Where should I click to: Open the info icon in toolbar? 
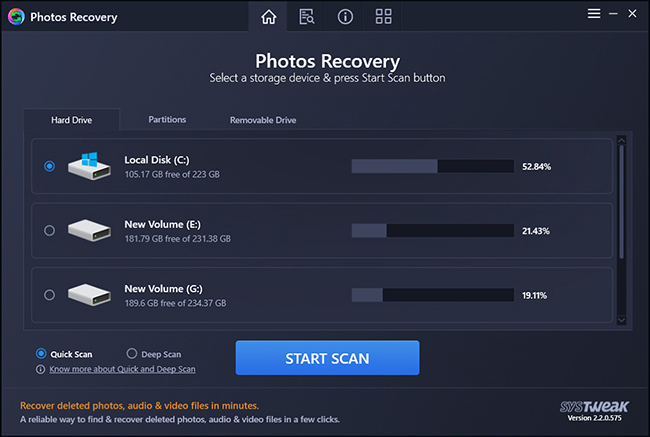point(345,17)
